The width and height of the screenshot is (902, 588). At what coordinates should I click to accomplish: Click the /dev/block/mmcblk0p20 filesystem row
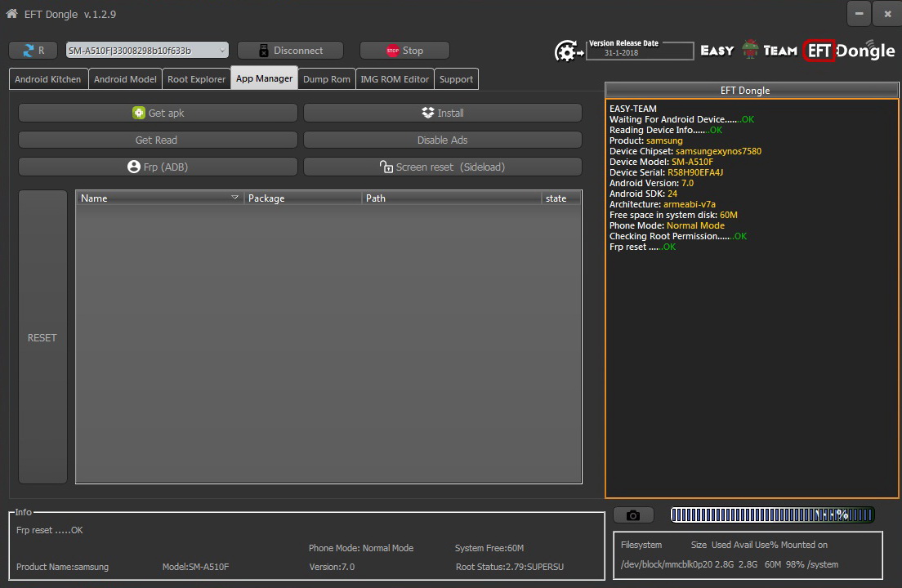pyautogui.click(x=730, y=564)
